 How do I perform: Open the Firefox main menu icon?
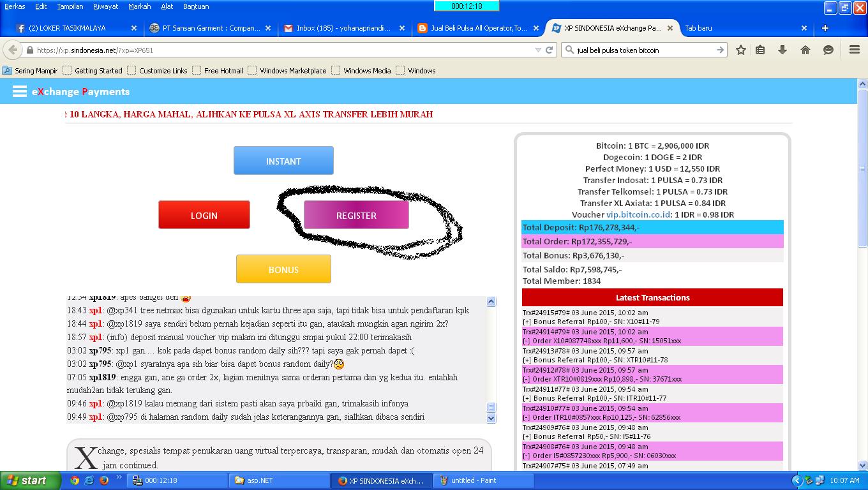(855, 50)
